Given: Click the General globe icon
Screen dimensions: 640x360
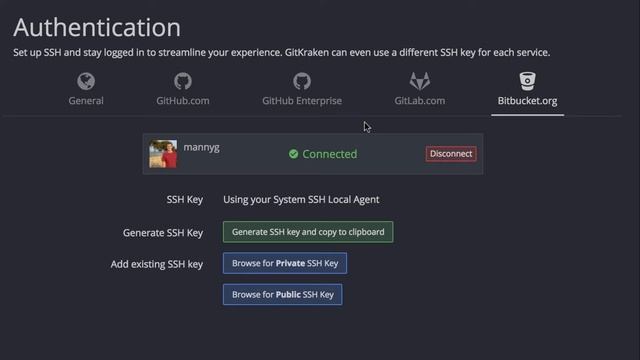Looking at the screenshot, I should (x=86, y=81).
